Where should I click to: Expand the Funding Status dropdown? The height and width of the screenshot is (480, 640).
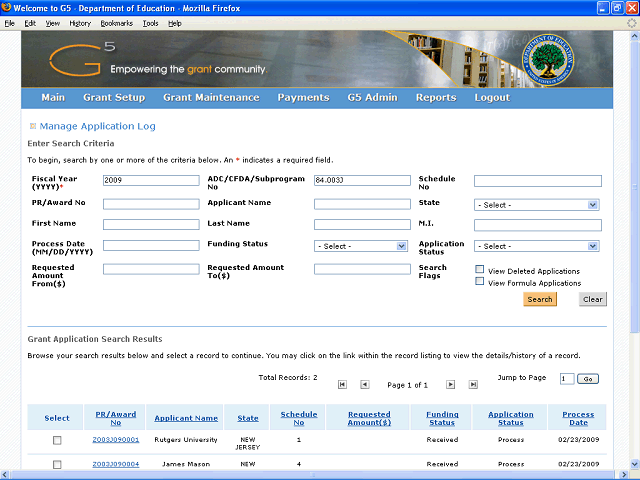click(x=360, y=246)
